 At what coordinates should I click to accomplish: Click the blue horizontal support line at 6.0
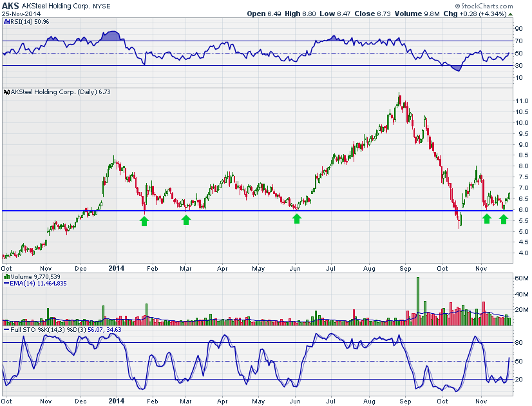click(x=258, y=211)
